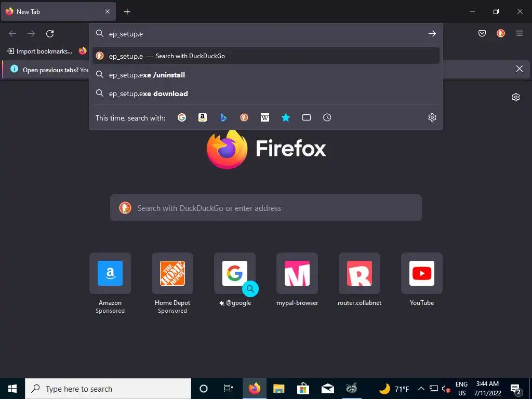The height and width of the screenshot is (399, 532).
Task: Open the DuckDuckGo extension toolbar icon
Action: [501, 33]
